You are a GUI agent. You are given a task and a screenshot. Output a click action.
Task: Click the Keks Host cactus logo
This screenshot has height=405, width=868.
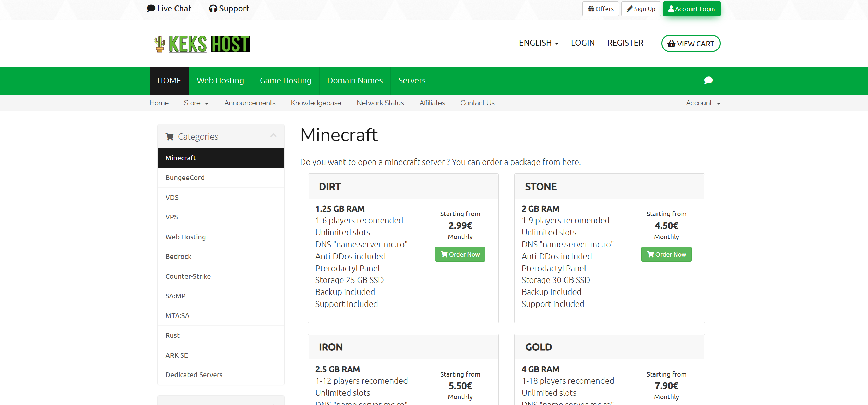coord(202,44)
